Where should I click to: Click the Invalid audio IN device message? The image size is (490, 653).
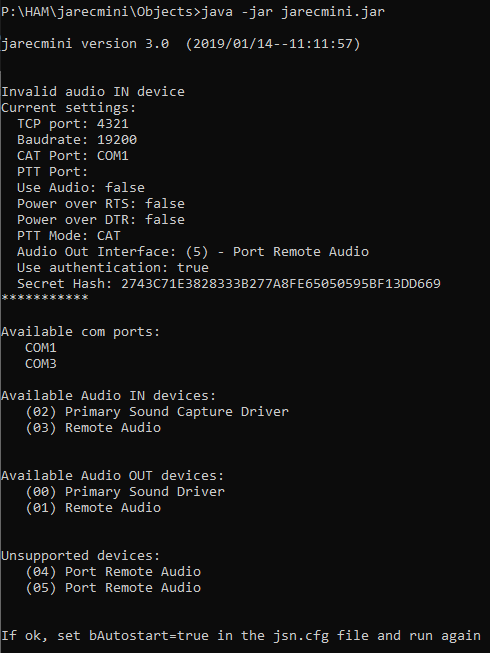click(x=93, y=92)
